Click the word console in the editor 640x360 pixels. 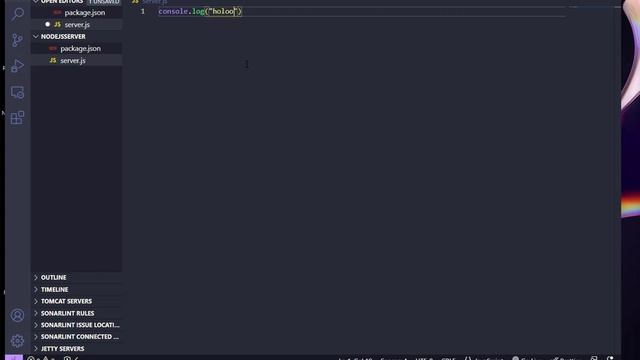tap(173, 11)
